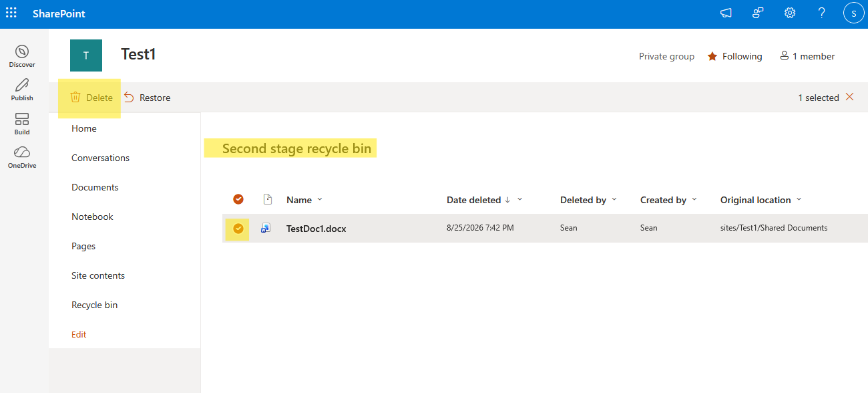Open the app launcher waffle icon
Screen dimensions: 868x393
(11, 13)
